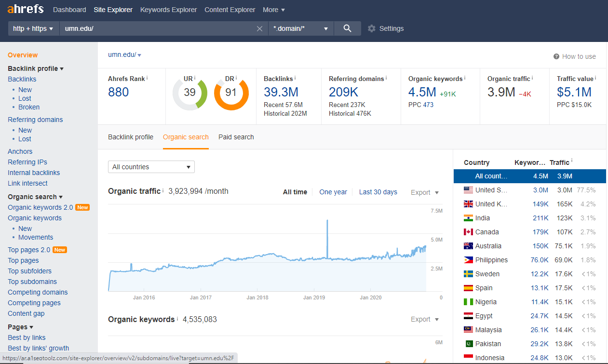Click the United States flag in the country list

click(x=468, y=189)
